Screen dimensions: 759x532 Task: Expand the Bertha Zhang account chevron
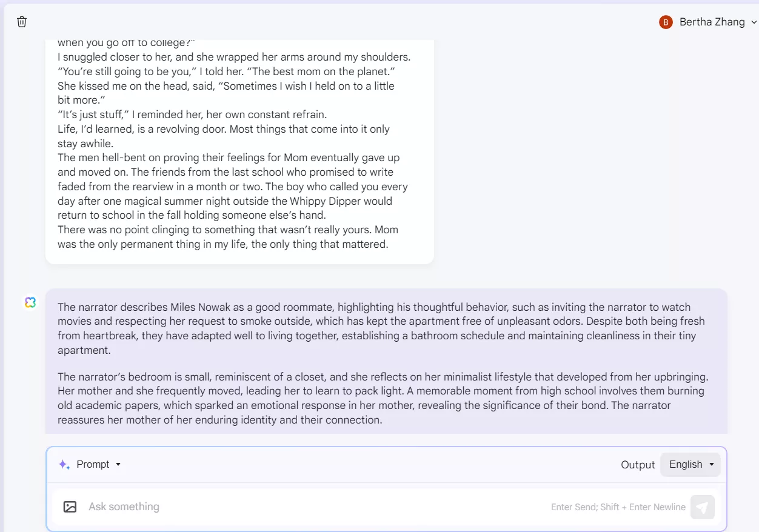(x=754, y=22)
